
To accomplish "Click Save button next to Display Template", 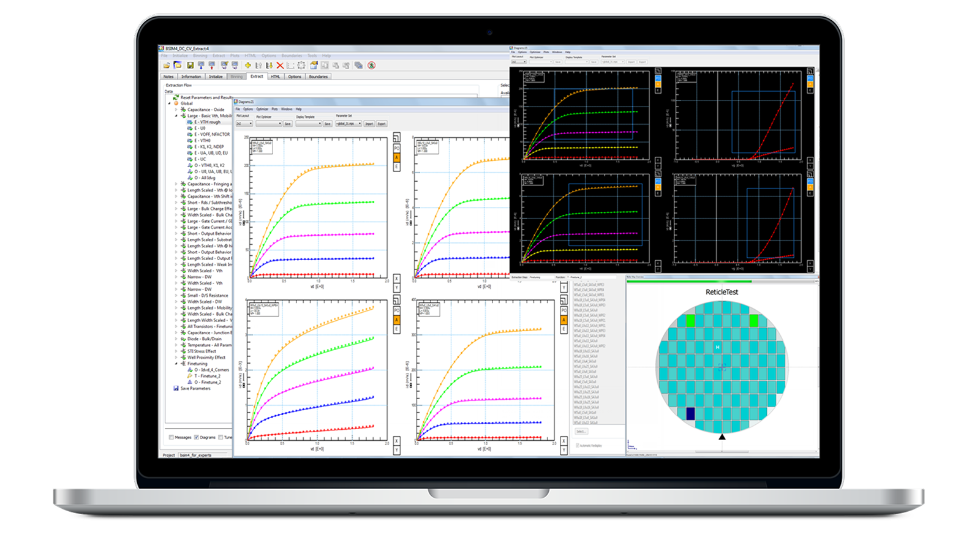I will (327, 124).
